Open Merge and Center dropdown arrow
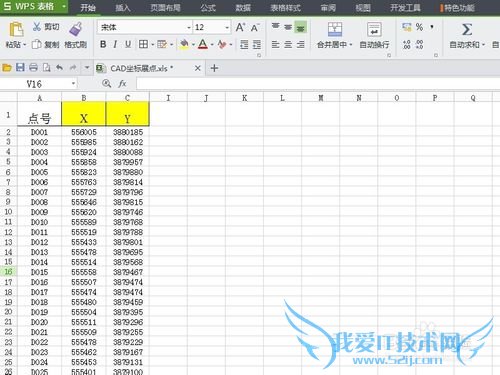 (351, 45)
